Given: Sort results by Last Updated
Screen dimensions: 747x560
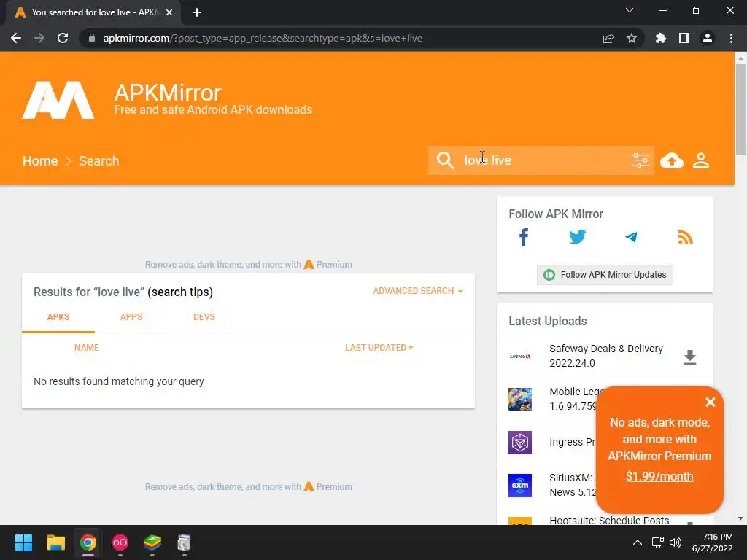Looking at the screenshot, I should pyautogui.click(x=379, y=348).
